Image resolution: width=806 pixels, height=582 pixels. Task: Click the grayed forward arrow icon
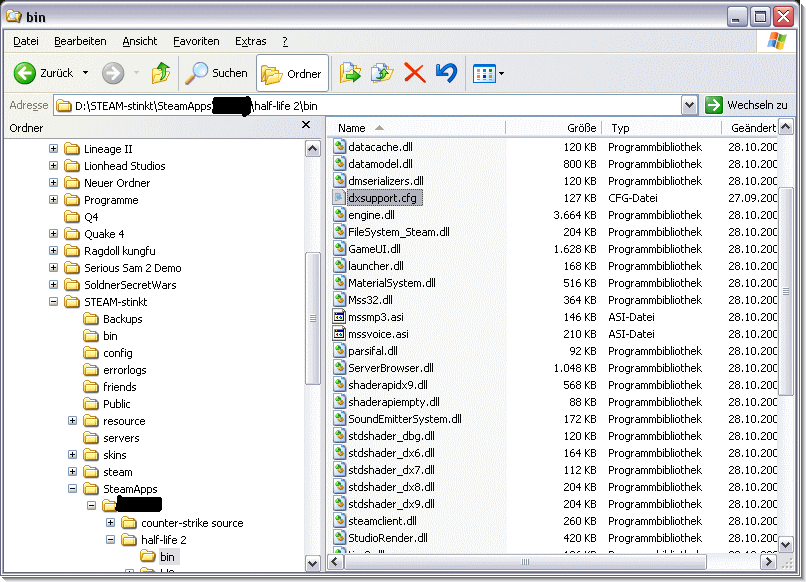coord(113,73)
